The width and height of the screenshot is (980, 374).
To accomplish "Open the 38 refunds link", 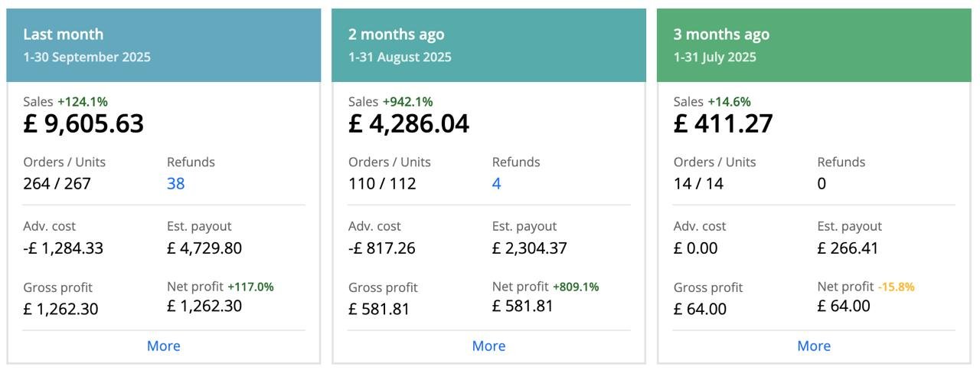I will (x=176, y=184).
